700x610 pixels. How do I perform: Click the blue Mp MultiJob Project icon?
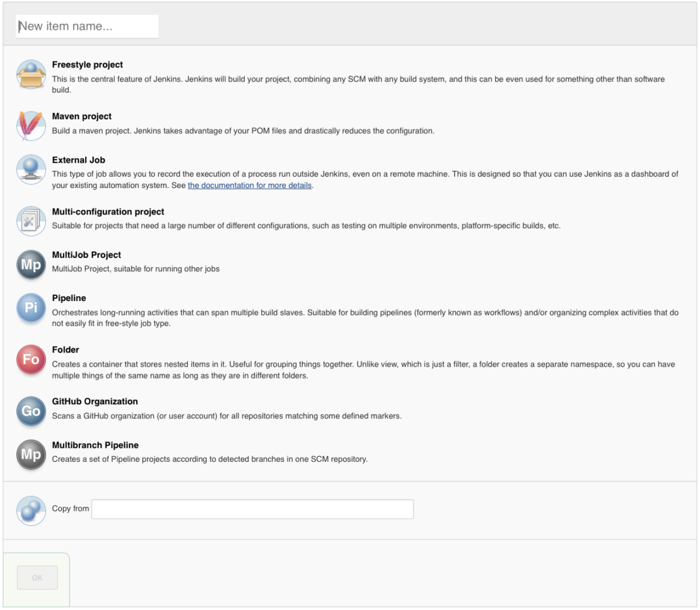pos(31,265)
